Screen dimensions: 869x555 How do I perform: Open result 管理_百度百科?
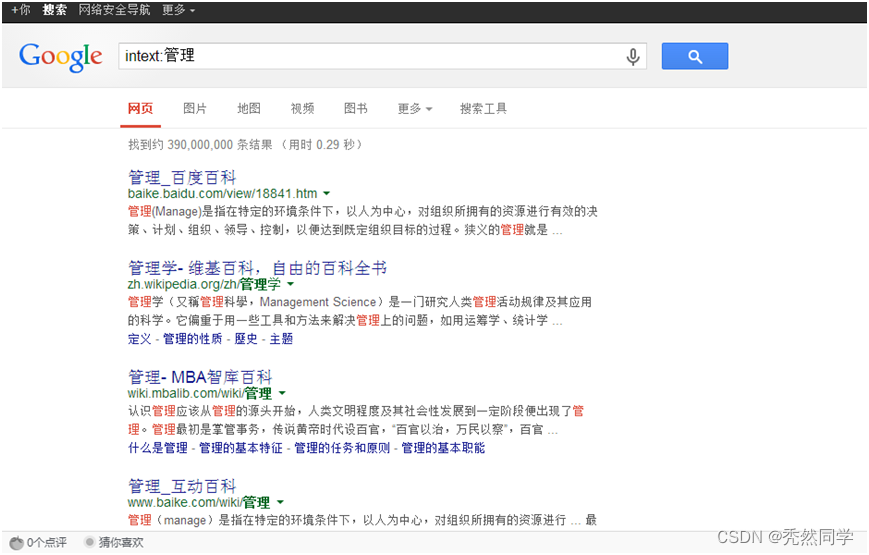coord(182,177)
